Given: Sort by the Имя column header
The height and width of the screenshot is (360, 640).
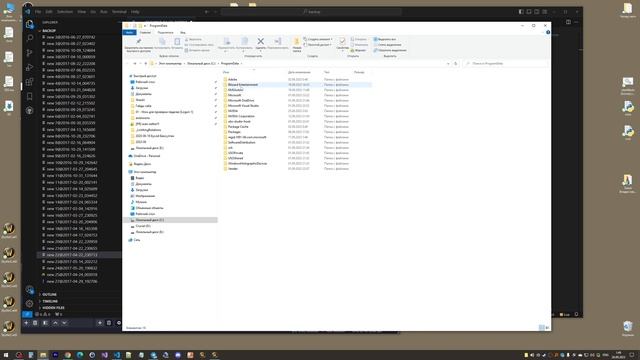Looking at the screenshot, I should (226, 72).
